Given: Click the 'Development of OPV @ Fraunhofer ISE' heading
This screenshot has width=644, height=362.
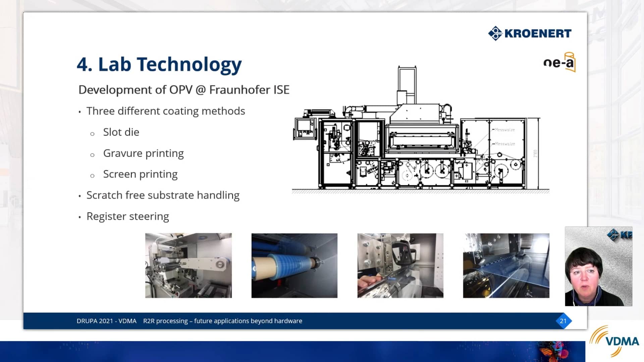Looking at the screenshot, I should (x=184, y=89).
